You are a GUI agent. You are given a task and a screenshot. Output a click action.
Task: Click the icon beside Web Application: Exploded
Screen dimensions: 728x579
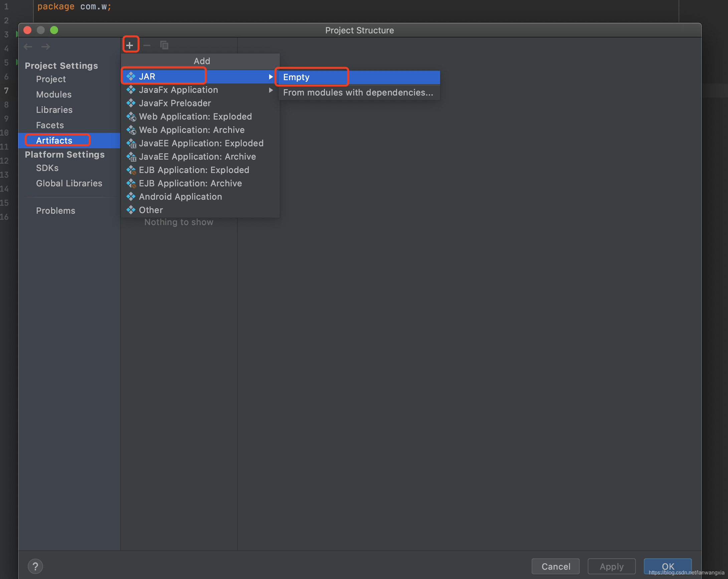point(131,117)
